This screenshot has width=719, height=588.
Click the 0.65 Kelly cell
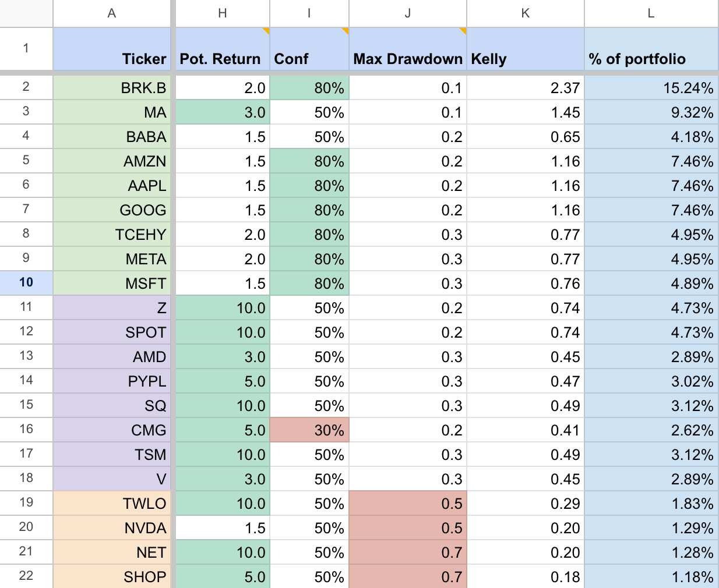pos(526,137)
